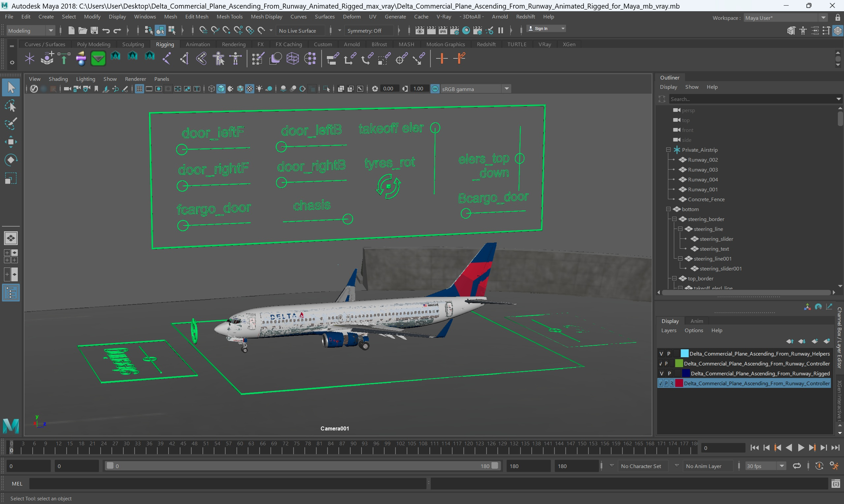Toggle the loop playback button
The width and height of the screenshot is (844, 504).
pyautogui.click(x=797, y=466)
